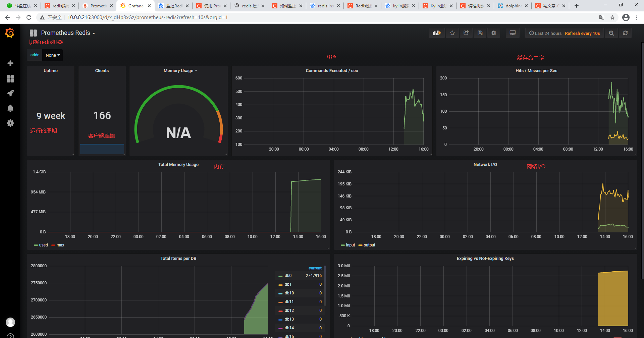The width and height of the screenshot is (644, 338).
Task: Click the browser back arrow
Action: pyautogui.click(x=7, y=17)
